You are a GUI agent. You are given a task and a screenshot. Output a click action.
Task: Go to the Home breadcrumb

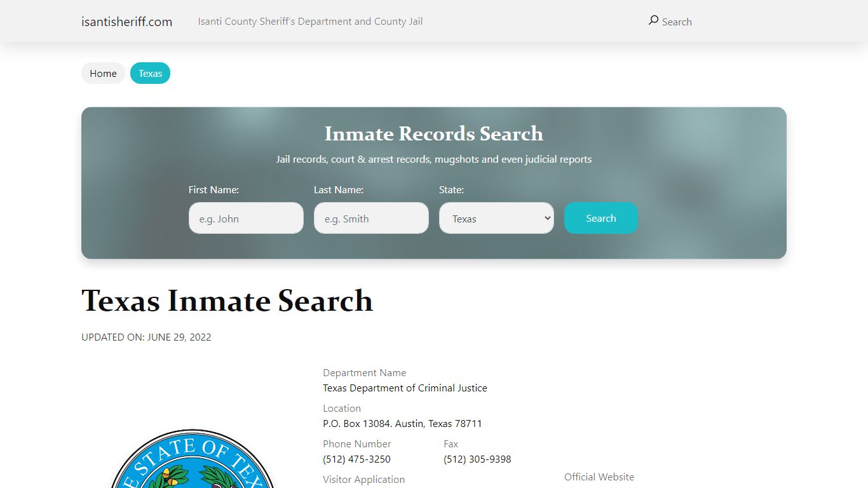103,73
